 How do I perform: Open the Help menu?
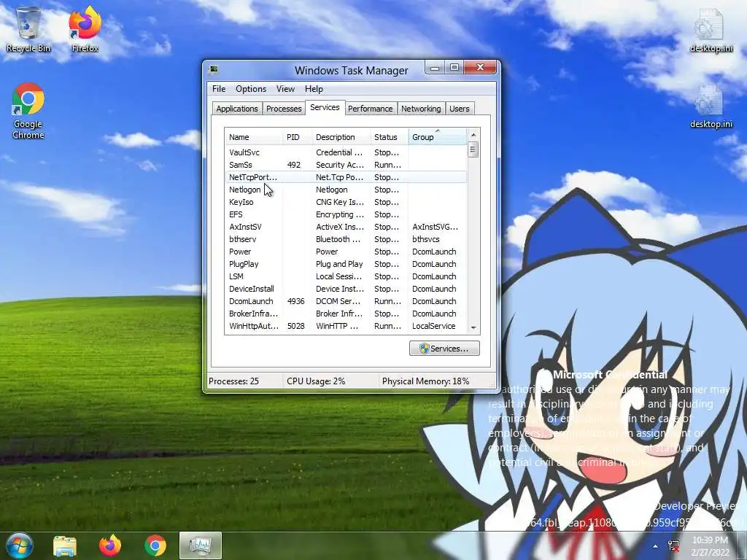click(314, 89)
